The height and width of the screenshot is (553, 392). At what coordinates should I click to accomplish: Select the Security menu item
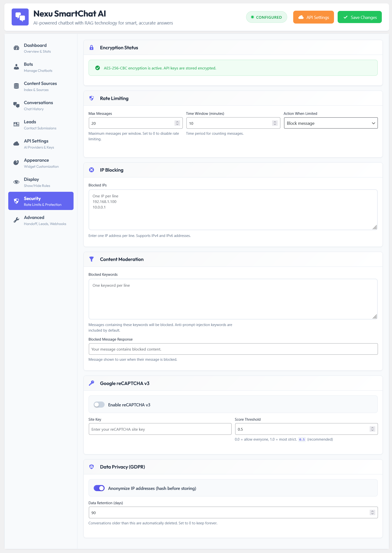click(x=41, y=201)
